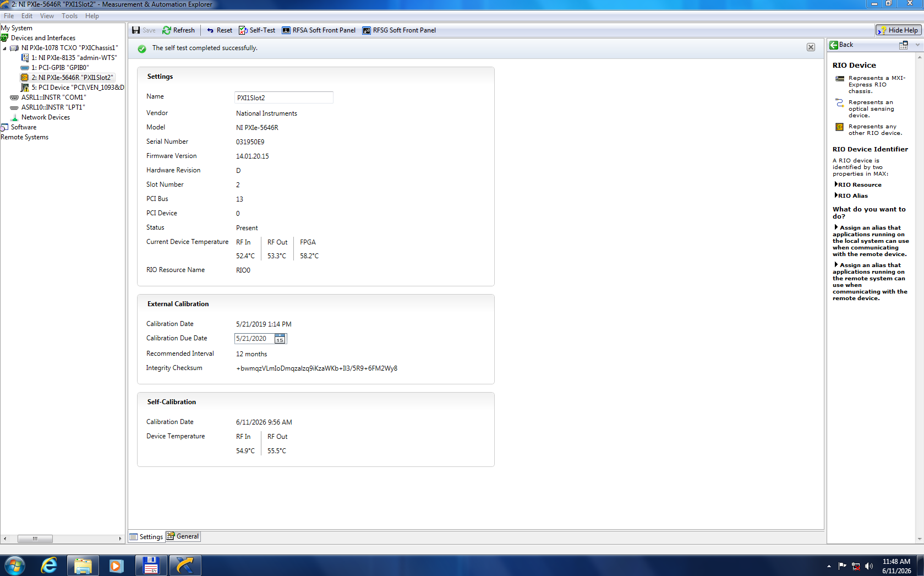924x576 pixels.
Task: Launch Internet Explorer from the taskbar
Action: point(49,566)
